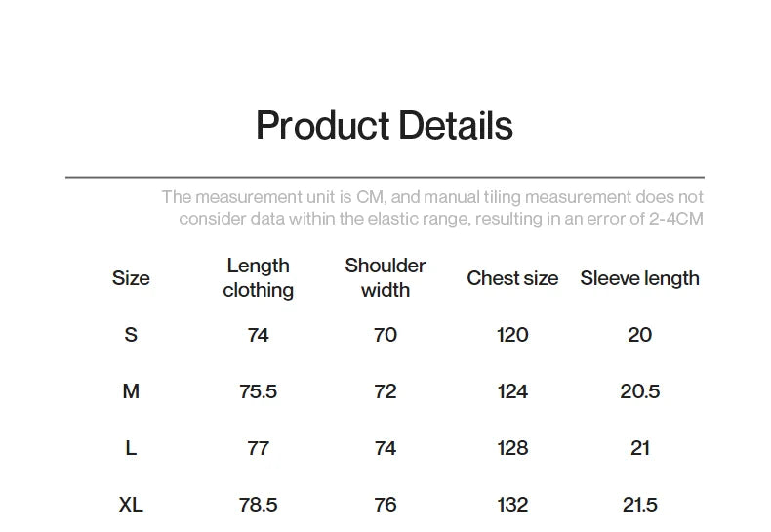771x532 pixels.
Task: Select the Size column header
Action: click(x=131, y=278)
